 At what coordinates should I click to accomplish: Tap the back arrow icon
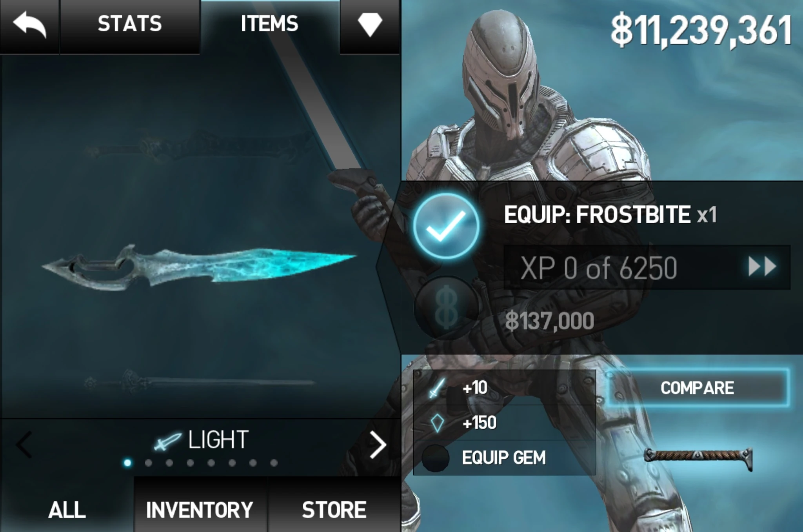point(30,24)
